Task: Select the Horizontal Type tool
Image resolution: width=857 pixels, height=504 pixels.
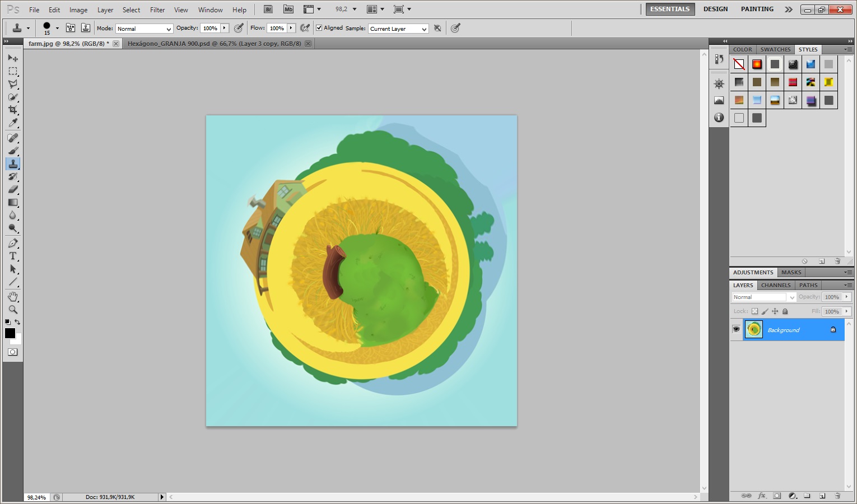Action: pyautogui.click(x=13, y=256)
